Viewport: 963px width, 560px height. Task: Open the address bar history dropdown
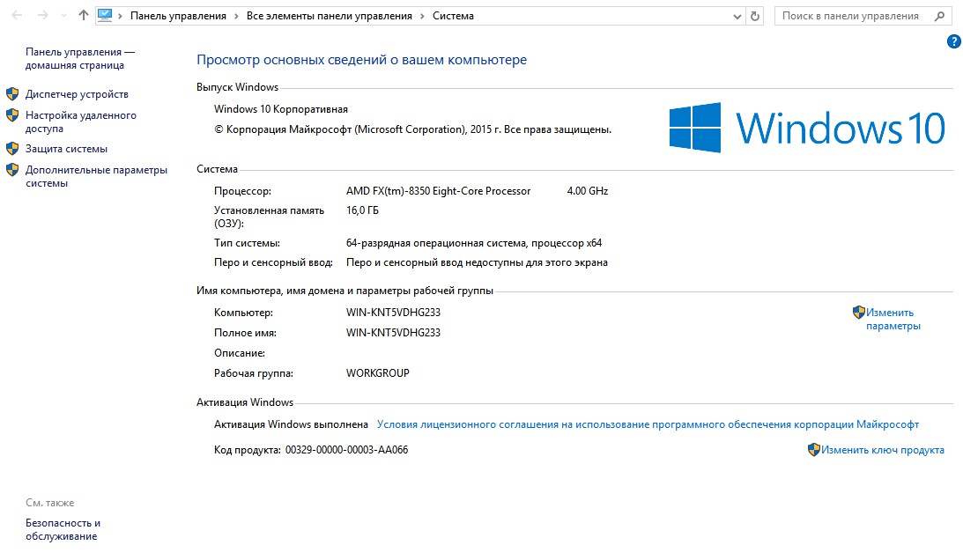(x=737, y=17)
